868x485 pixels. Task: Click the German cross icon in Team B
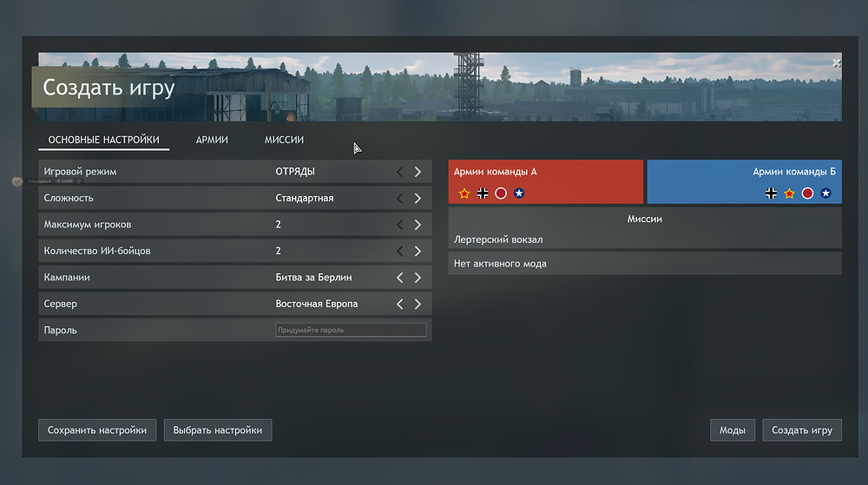click(771, 193)
